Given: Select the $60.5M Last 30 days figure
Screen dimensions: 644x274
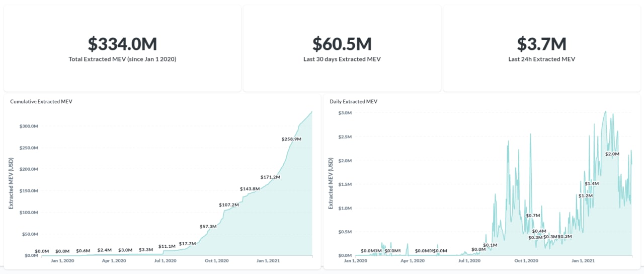Looking at the screenshot, I should tap(342, 44).
